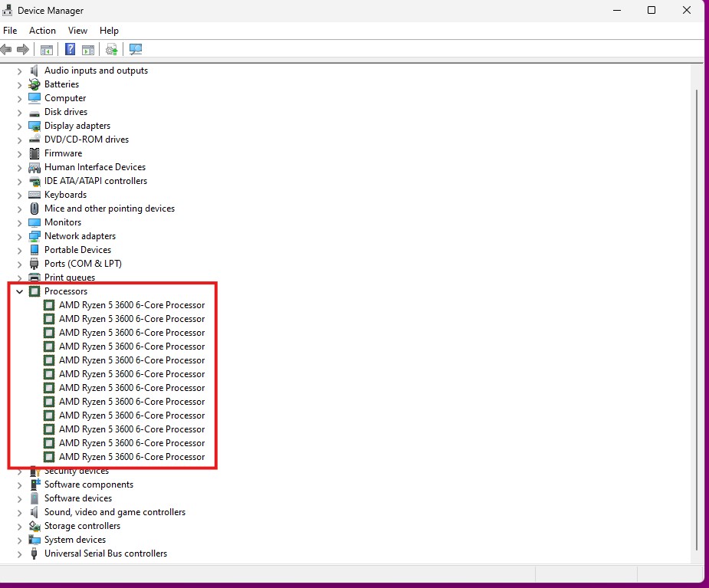Click the Batteries category icon
Viewport: 709px width, 588px height.
(x=34, y=84)
